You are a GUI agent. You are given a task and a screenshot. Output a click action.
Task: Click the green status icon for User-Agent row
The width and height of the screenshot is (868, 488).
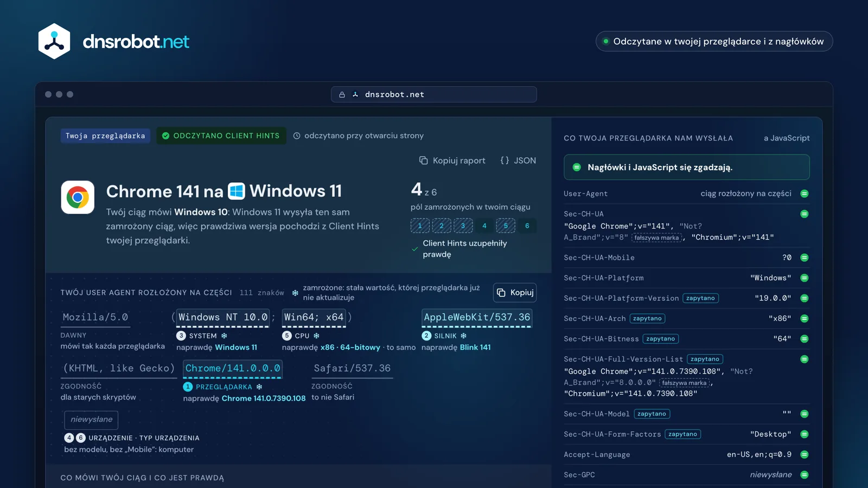805,194
